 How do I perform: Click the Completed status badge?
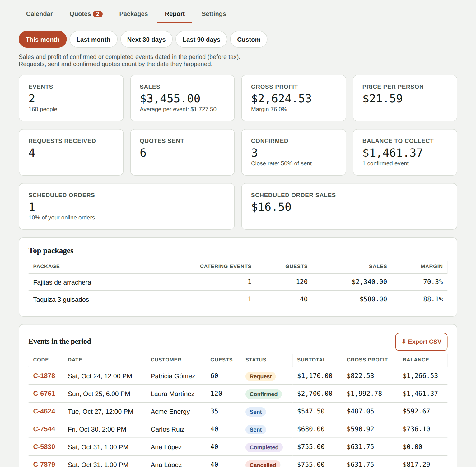tap(264, 447)
